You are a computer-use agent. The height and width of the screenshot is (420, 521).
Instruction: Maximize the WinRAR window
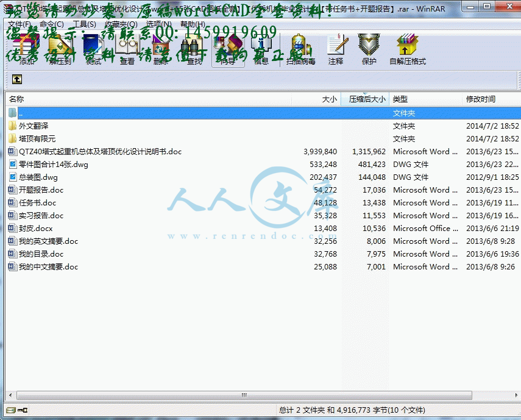coord(487,7)
